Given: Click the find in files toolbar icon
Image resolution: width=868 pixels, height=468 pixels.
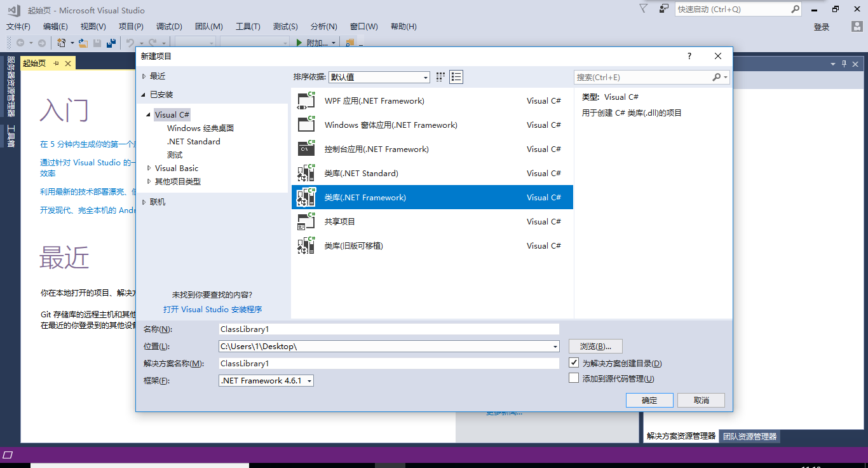Looking at the screenshot, I should click(349, 43).
